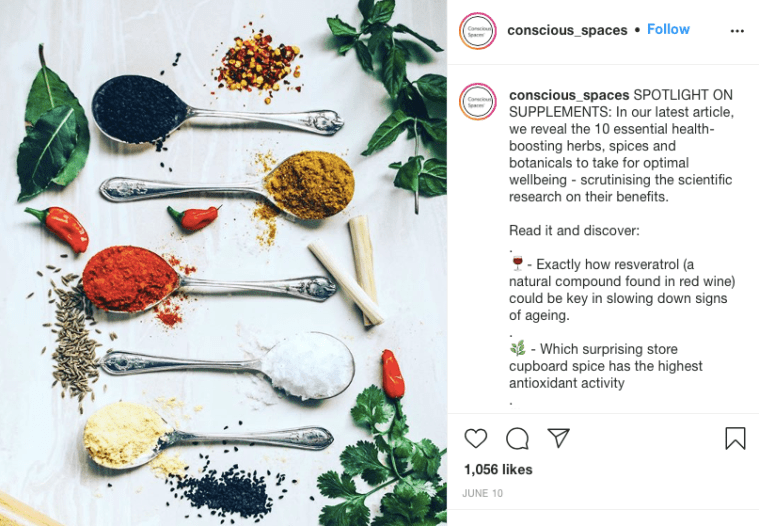Image resolution: width=759 pixels, height=526 pixels.
Task: Click the green herb emoji in the caption
Action: click(517, 348)
